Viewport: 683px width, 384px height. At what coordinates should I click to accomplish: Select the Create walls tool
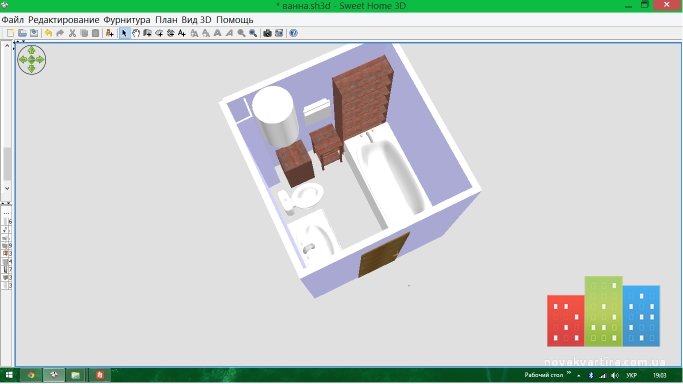(x=147, y=33)
